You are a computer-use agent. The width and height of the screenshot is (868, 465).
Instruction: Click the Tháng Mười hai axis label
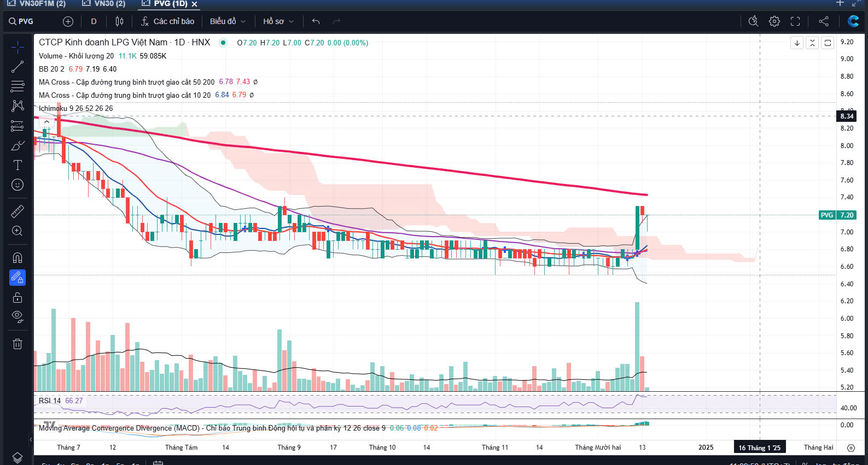[x=598, y=448]
